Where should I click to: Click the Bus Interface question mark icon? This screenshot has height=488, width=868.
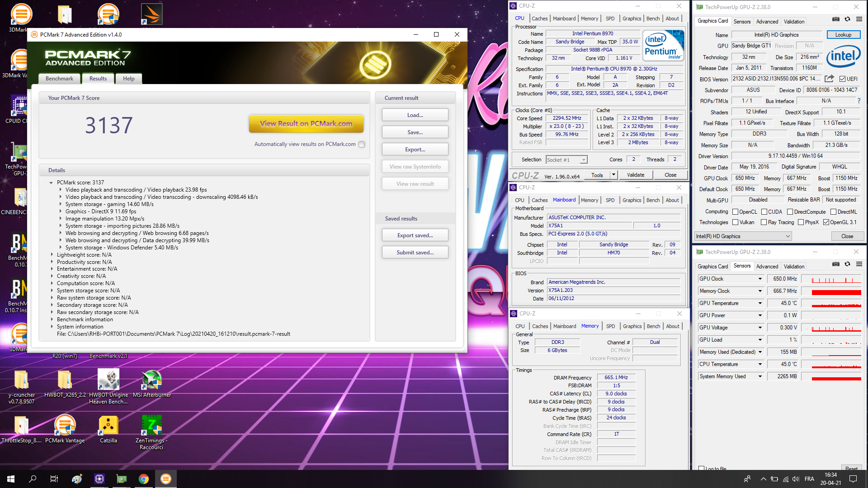click(x=859, y=101)
